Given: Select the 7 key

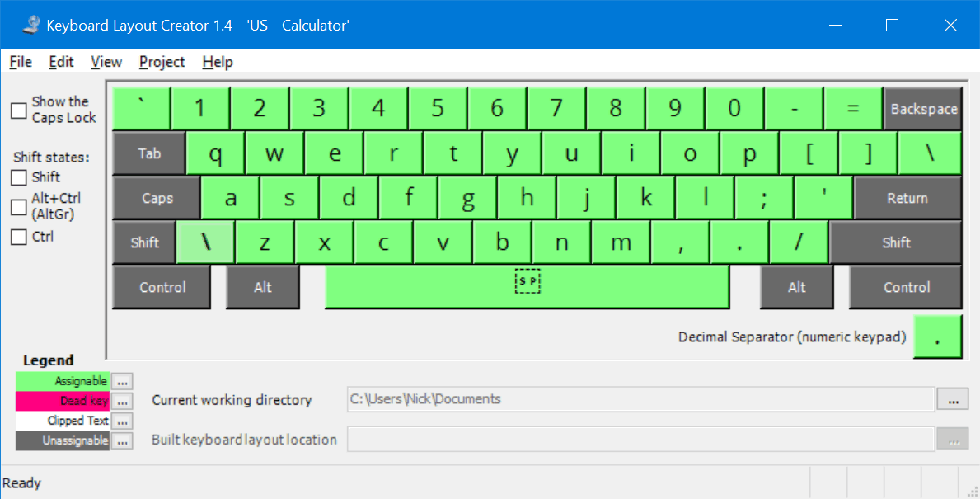Looking at the screenshot, I should pyautogui.click(x=556, y=108).
